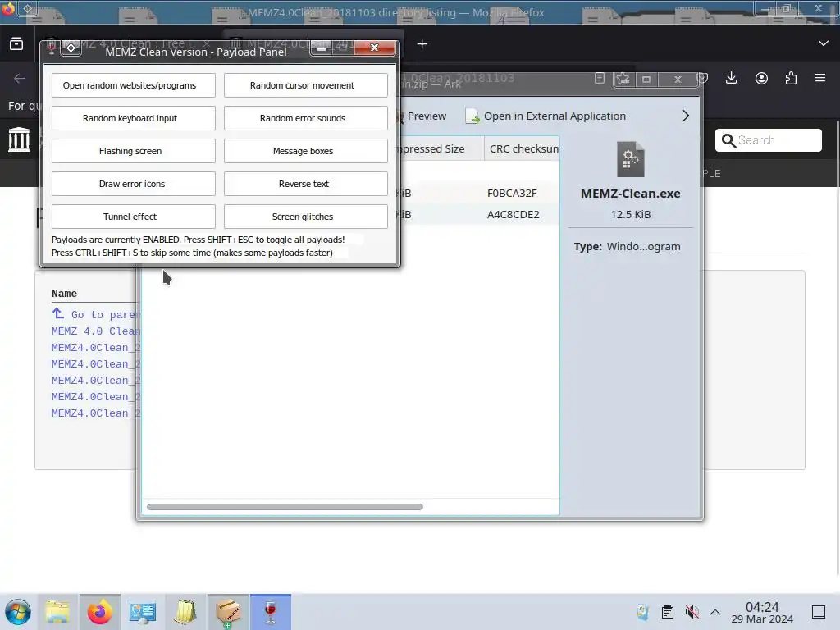This screenshot has width=840, height=630.
Task: Open the clipboard tray icon
Action: (668, 612)
